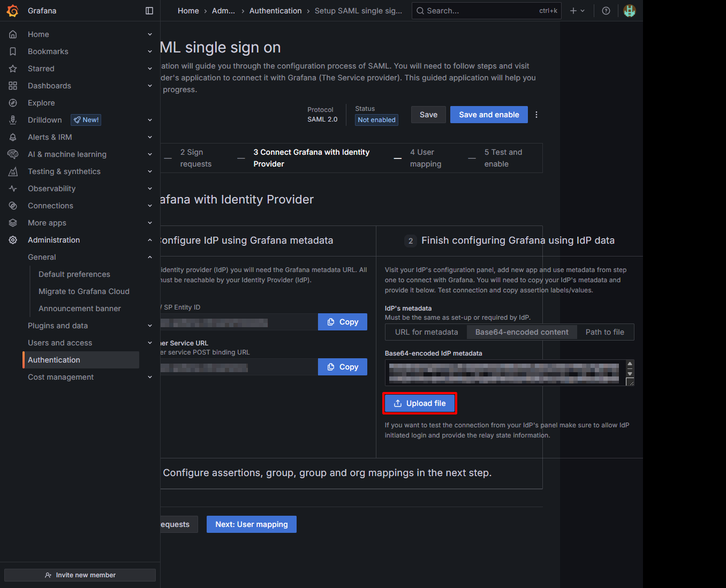Select the Path to file option
The width and height of the screenshot is (726, 588).
tap(604, 332)
